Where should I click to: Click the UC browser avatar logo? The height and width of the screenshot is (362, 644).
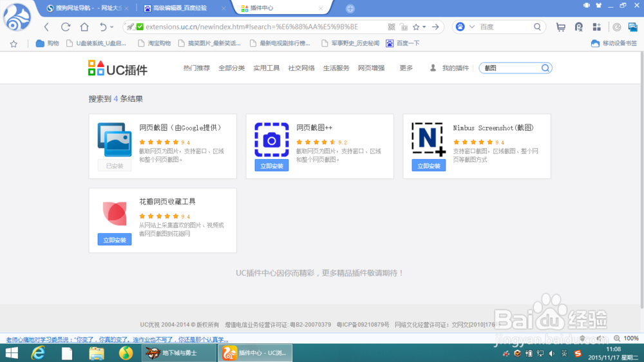(17, 17)
